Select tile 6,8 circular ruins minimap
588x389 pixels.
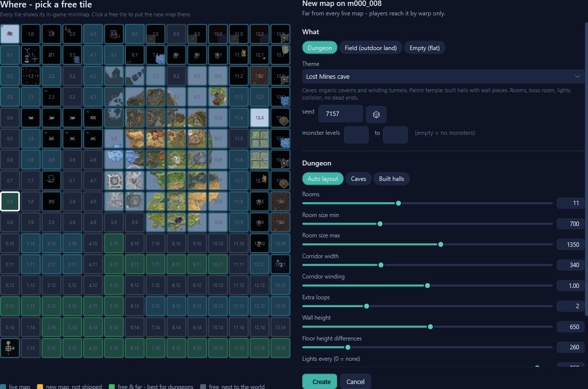pos(134,201)
